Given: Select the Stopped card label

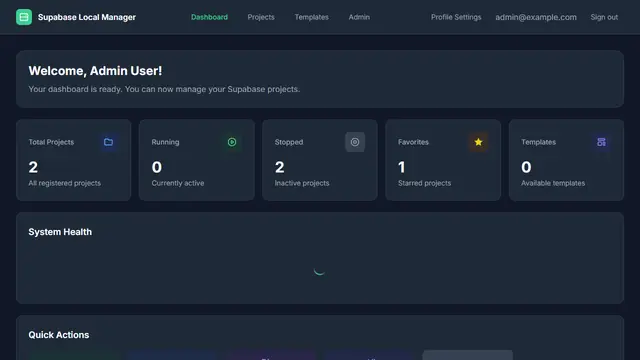Looking at the screenshot, I should pos(289,142).
